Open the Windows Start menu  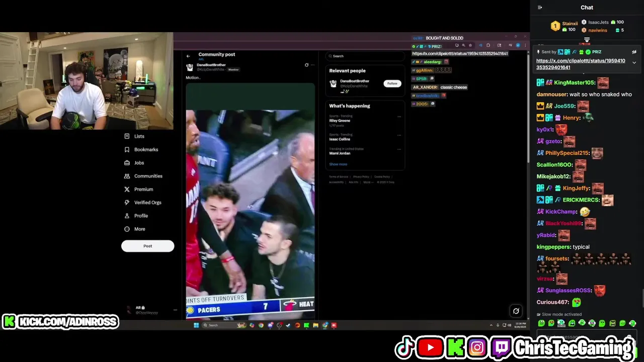tap(196, 325)
